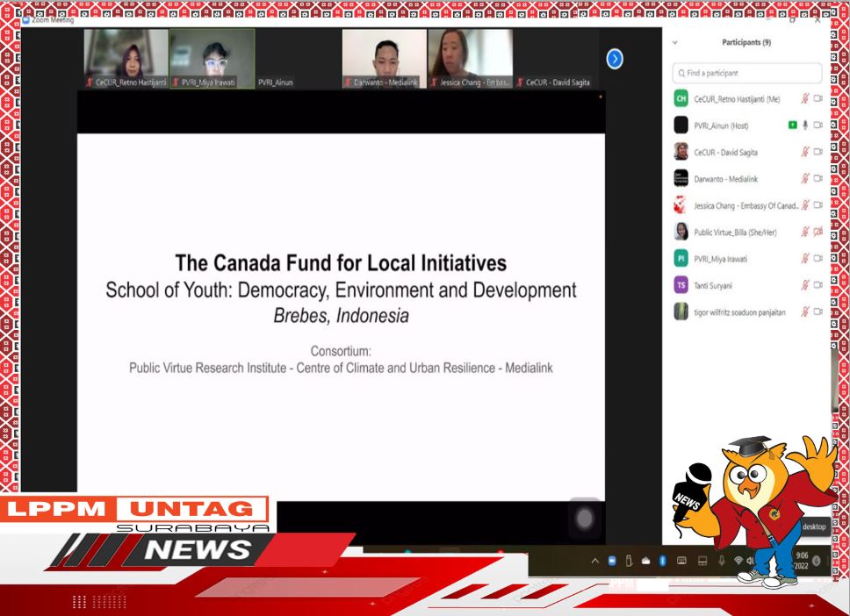Click CeCUR - David Sagita's photo avatar in list
The image size is (850, 616).
(681, 152)
